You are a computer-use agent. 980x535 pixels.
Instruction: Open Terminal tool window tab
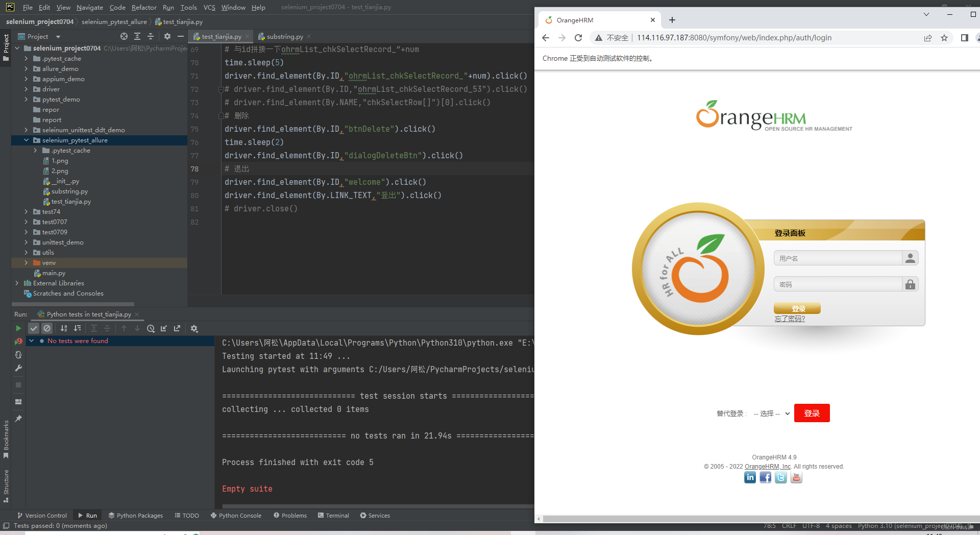333,515
